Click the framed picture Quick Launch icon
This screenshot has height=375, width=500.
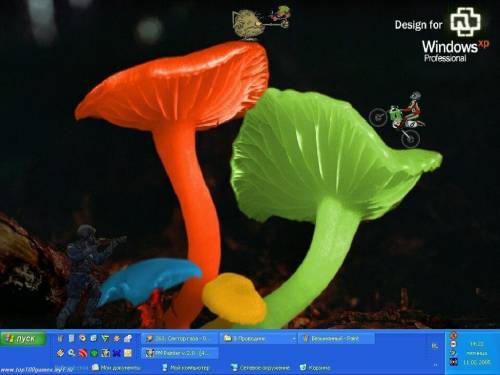tap(105, 353)
